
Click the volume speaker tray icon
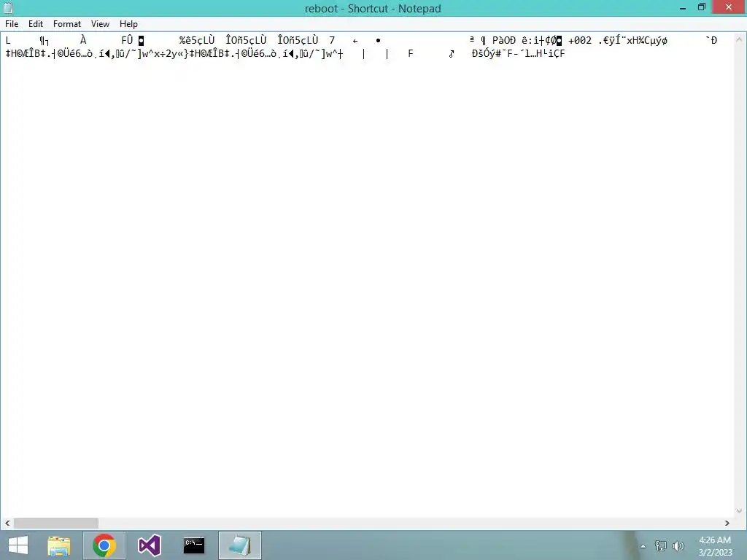(x=678, y=546)
